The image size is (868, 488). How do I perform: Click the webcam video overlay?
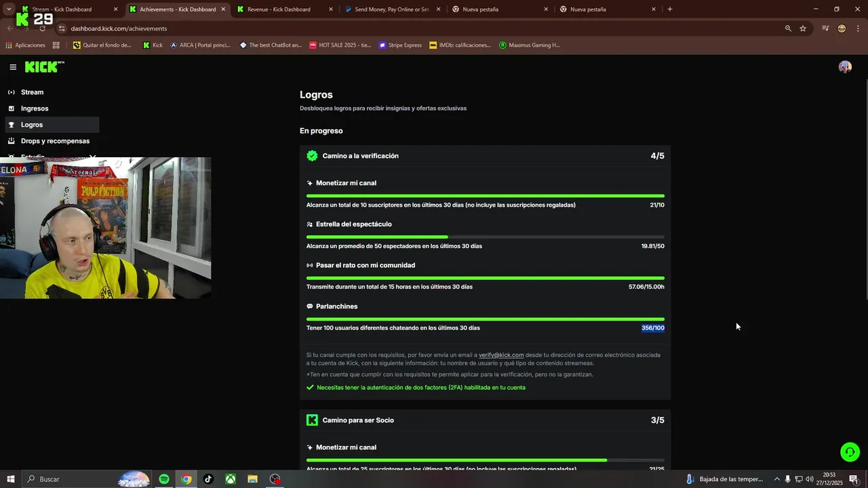tap(105, 228)
